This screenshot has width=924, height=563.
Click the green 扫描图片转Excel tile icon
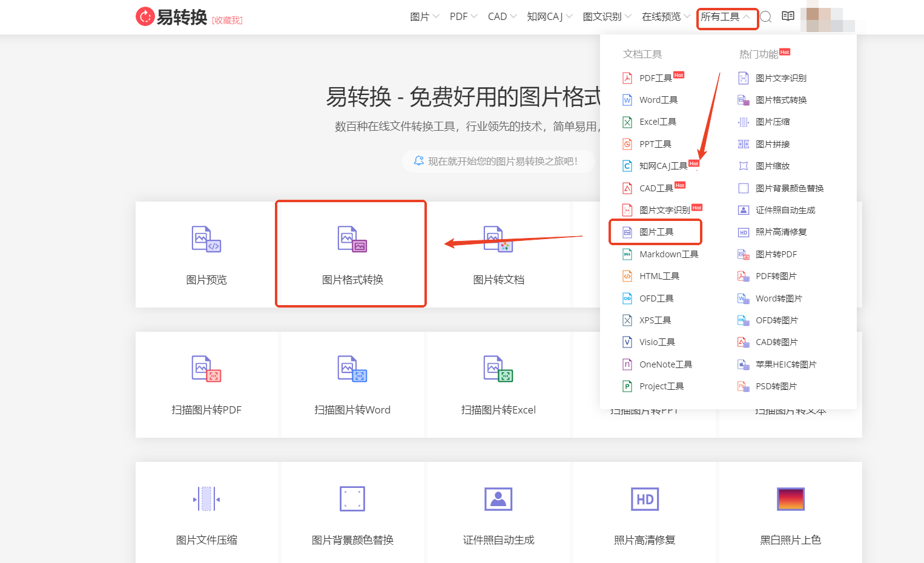point(498,369)
